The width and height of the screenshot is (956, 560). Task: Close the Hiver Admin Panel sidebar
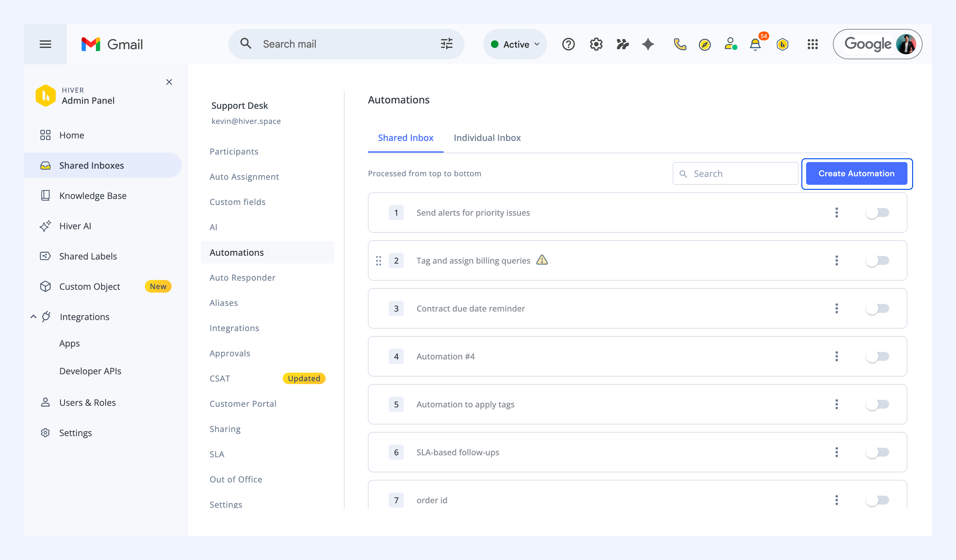169,82
